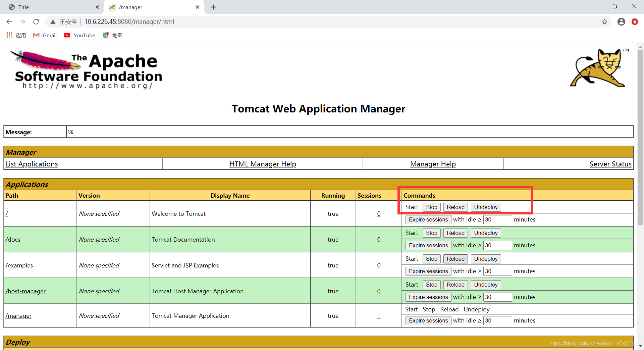Viewport: 644px width, 350px height.
Task: Undeploy the Welcome to Tomcat application
Action: click(x=486, y=207)
